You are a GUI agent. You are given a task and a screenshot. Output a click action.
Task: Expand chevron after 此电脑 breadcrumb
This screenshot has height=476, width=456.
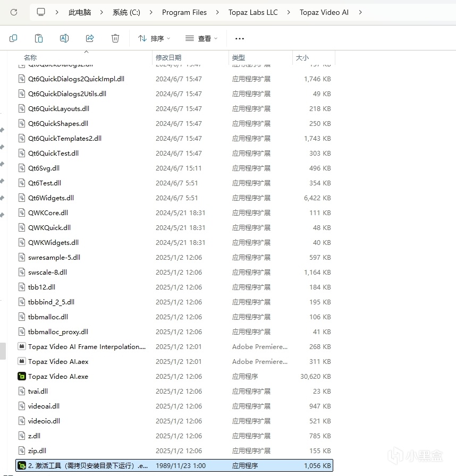click(102, 12)
